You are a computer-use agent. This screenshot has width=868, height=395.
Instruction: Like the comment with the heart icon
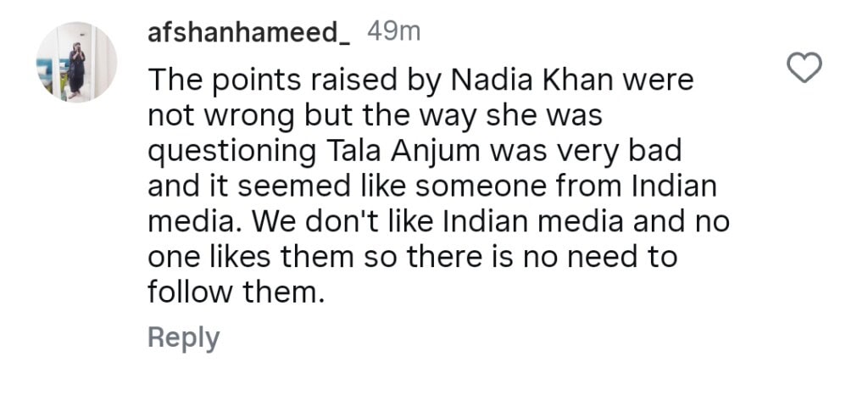[805, 67]
